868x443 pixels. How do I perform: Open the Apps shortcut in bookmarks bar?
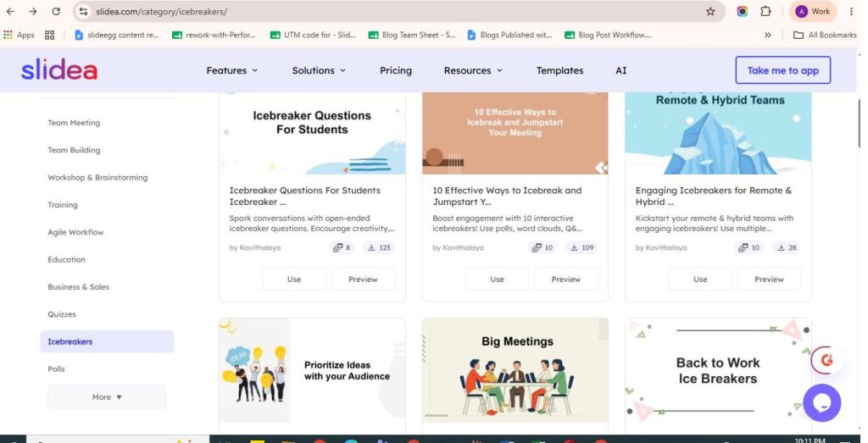19,35
